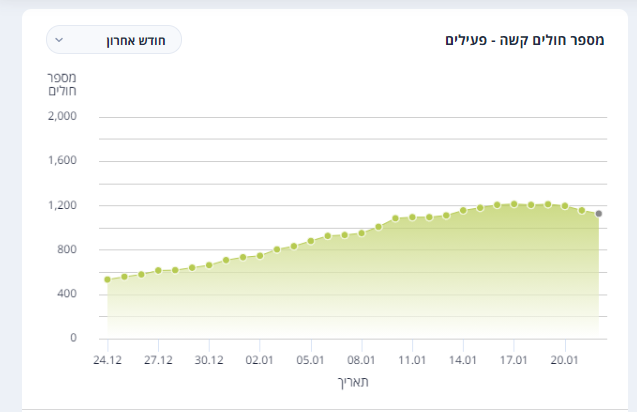Open the חודש אחרון time range dropdown
Screen dimensions: 637x412
[x=114, y=40]
